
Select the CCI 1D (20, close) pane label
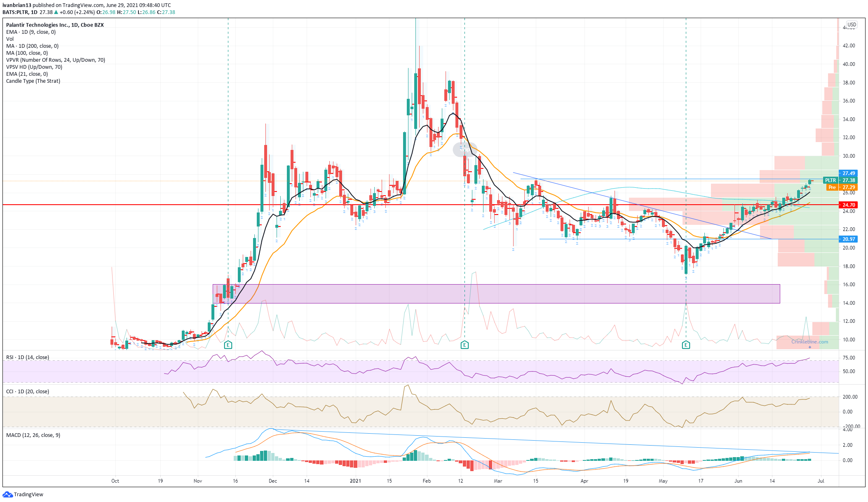(x=28, y=391)
